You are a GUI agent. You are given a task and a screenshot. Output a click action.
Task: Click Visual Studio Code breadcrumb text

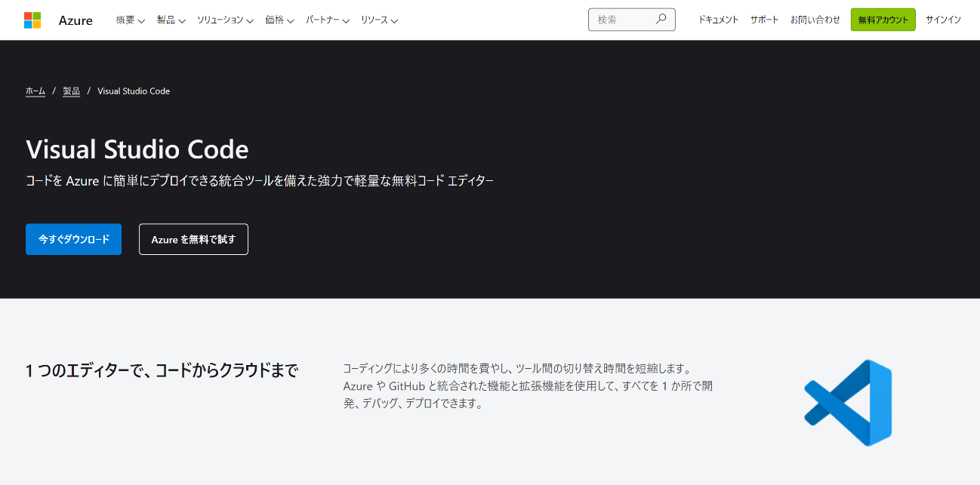tap(134, 91)
